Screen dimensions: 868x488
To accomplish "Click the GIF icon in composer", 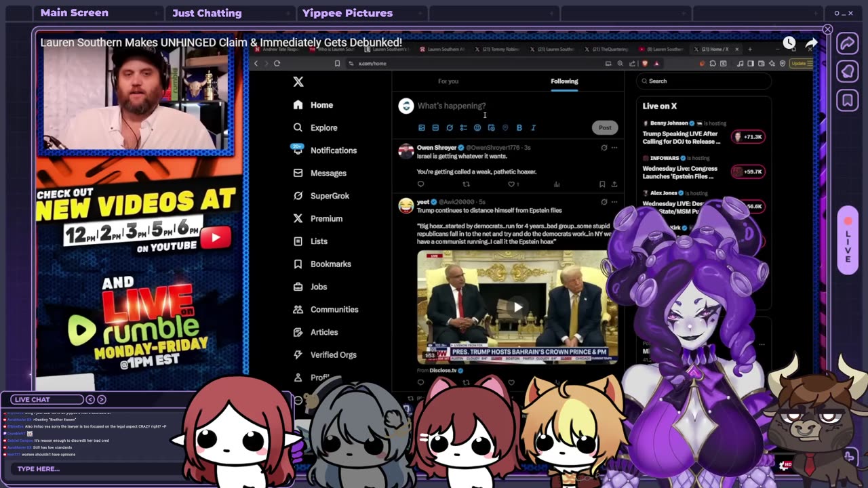I will pyautogui.click(x=435, y=127).
